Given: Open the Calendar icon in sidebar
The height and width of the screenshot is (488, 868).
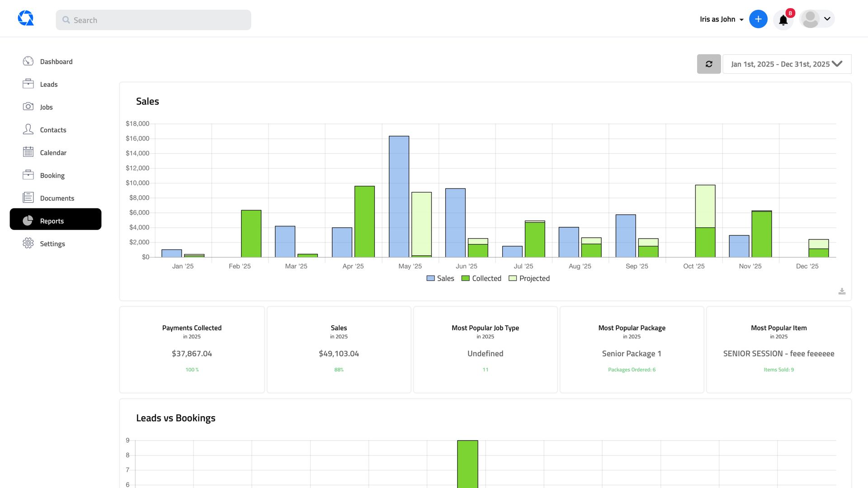Looking at the screenshot, I should 28,152.
